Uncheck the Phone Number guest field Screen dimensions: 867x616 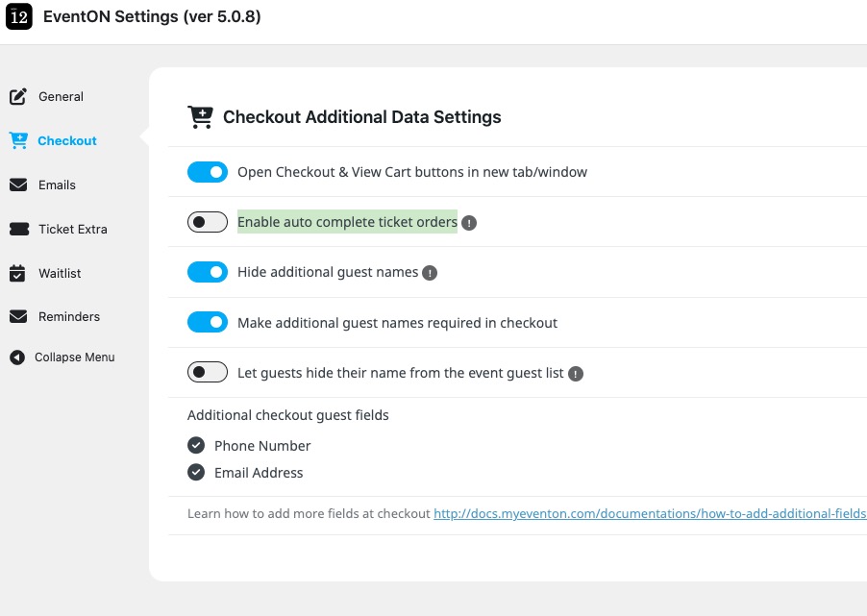click(196, 446)
